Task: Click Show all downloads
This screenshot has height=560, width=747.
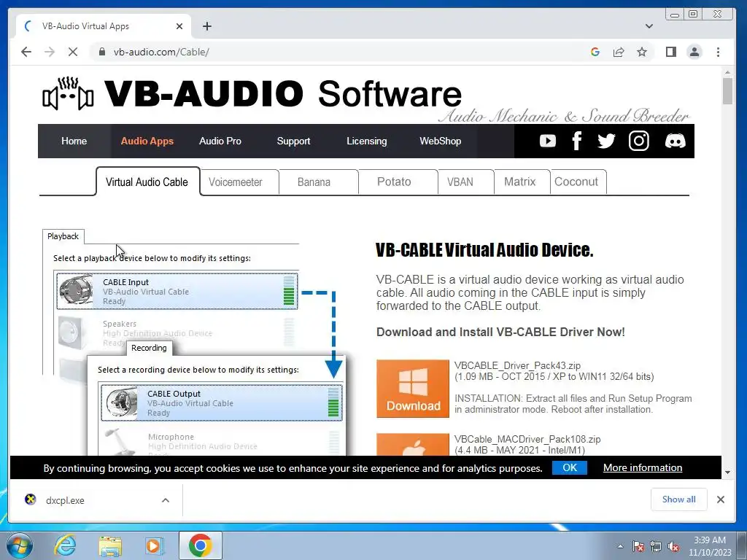Action: [679, 499]
